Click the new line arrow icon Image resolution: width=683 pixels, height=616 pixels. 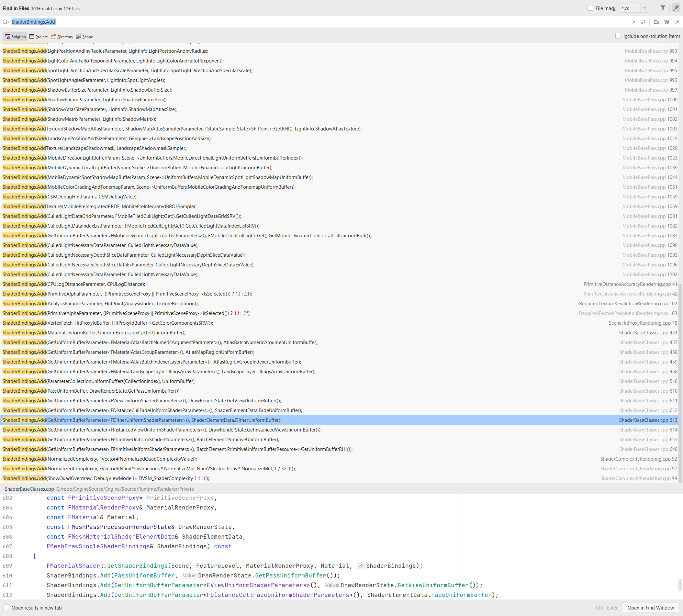[x=643, y=22]
